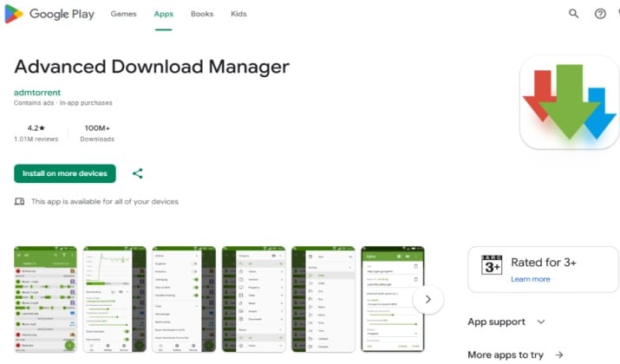Click This app is available text

click(x=105, y=202)
